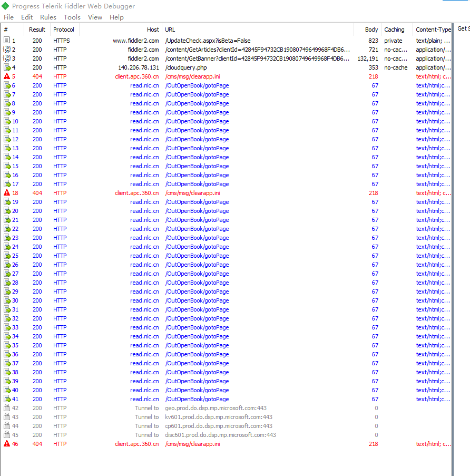
Task: Sort sessions by the # column header
Action: [13, 30]
